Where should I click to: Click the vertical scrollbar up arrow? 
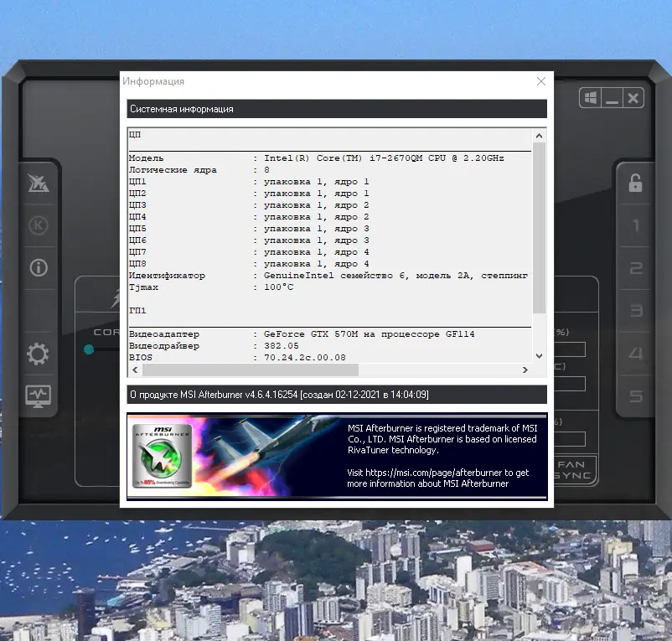coord(539,136)
